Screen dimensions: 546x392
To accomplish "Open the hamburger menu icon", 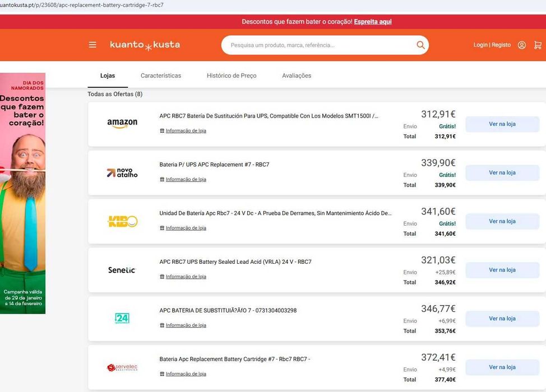I will tap(92, 45).
